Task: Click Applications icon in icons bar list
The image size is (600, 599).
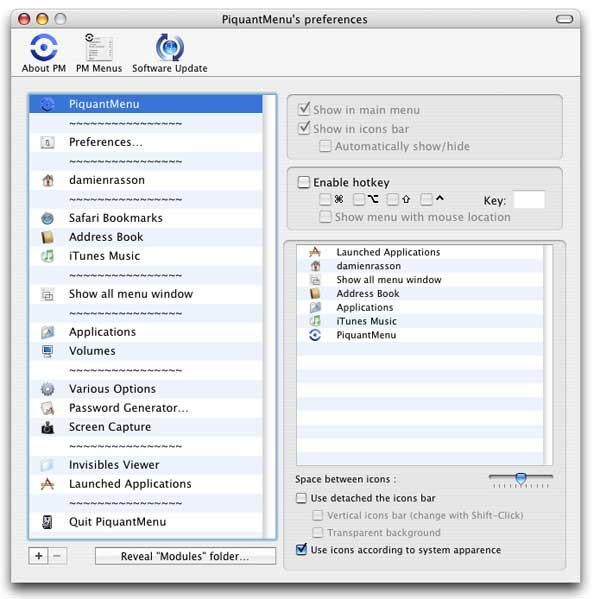Action: point(315,307)
